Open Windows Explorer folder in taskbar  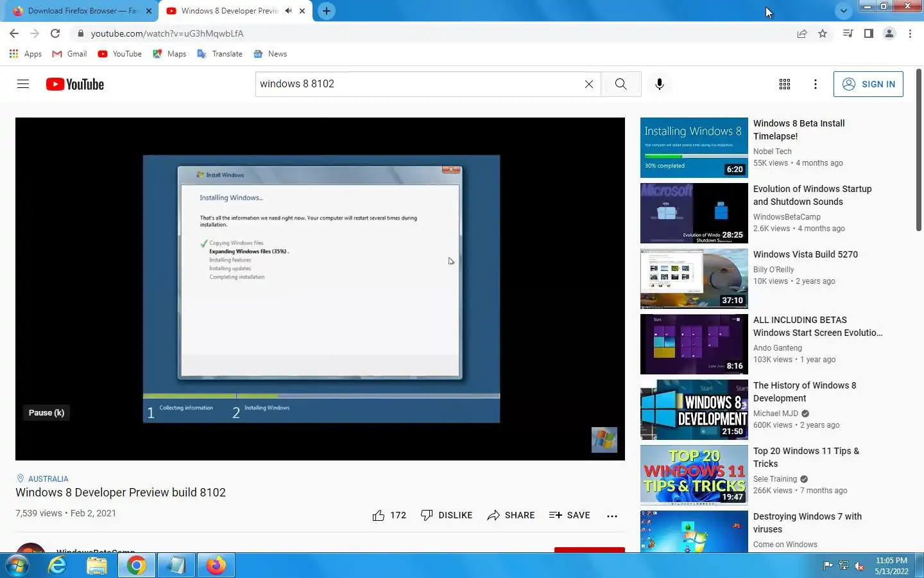click(x=97, y=565)
